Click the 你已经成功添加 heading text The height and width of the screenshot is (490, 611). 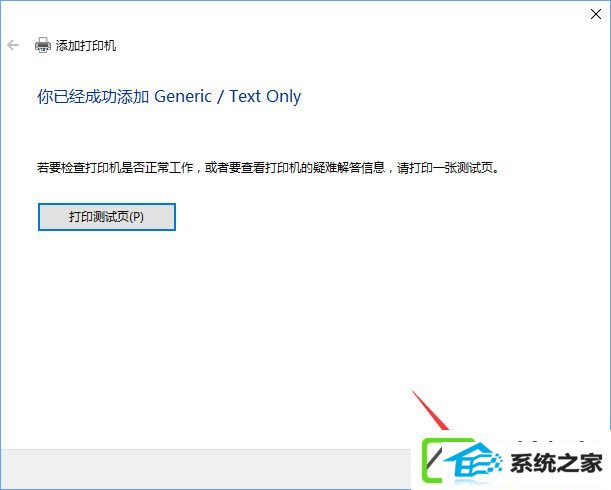coord(93,96)
